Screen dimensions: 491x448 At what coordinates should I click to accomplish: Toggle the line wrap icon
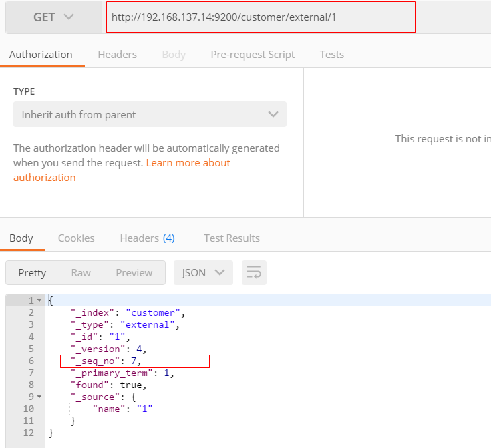pyautogui.click(x=254, y=272)
